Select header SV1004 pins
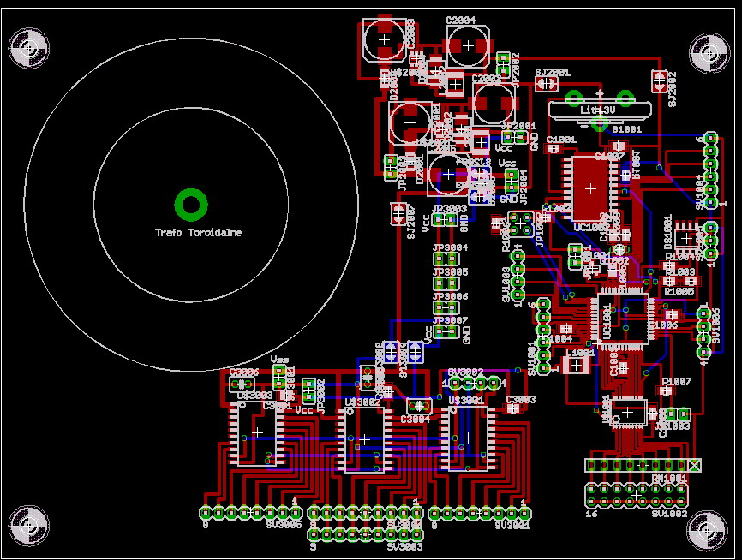742x560 pixels. tap(710, 170)
